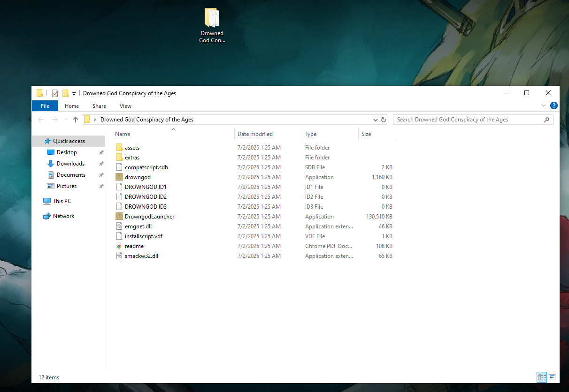This screenshot has width=569, height=392.
Task: Go forward with the Forward arrow
Action: pyautogui.click(x=55, y=120)
